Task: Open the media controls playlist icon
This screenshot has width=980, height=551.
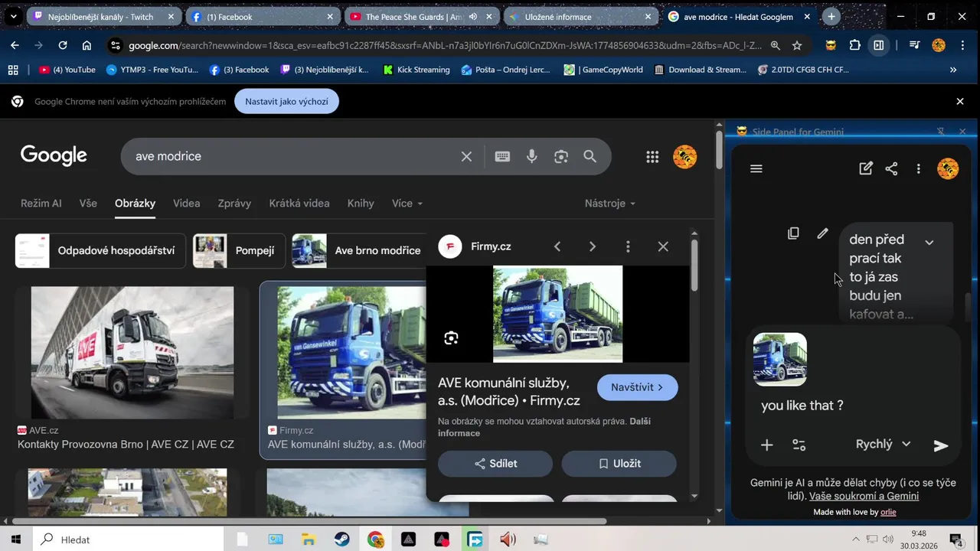Action: [914, 45]
